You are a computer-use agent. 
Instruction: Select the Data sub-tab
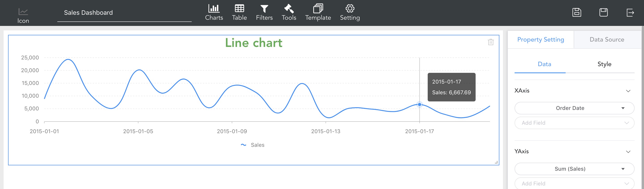pos(544,64)
